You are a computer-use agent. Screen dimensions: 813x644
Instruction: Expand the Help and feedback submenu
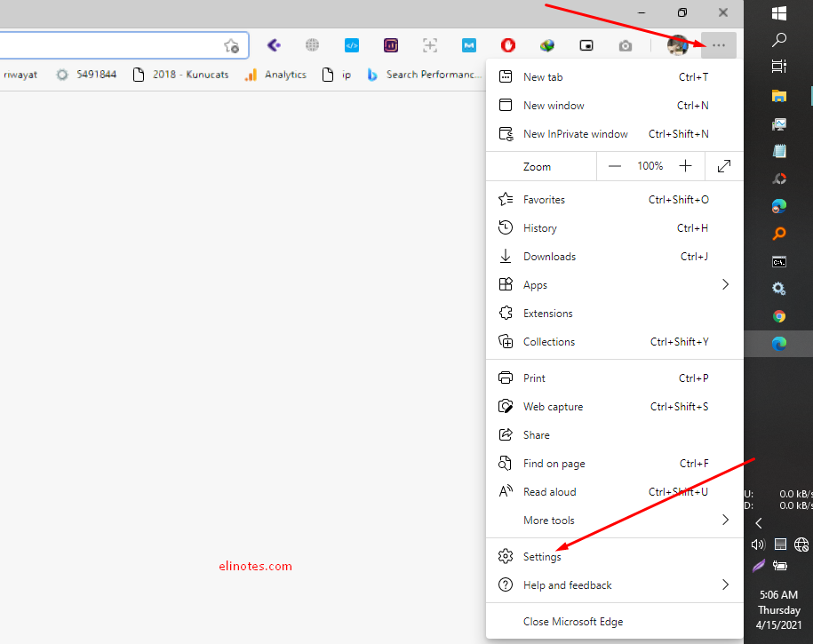615,584
